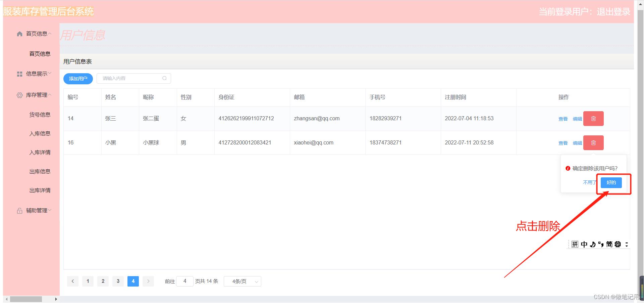Collapse the 库存管理 menu group
The height and width of the screenshot is (303, 644).
[50, 95]
